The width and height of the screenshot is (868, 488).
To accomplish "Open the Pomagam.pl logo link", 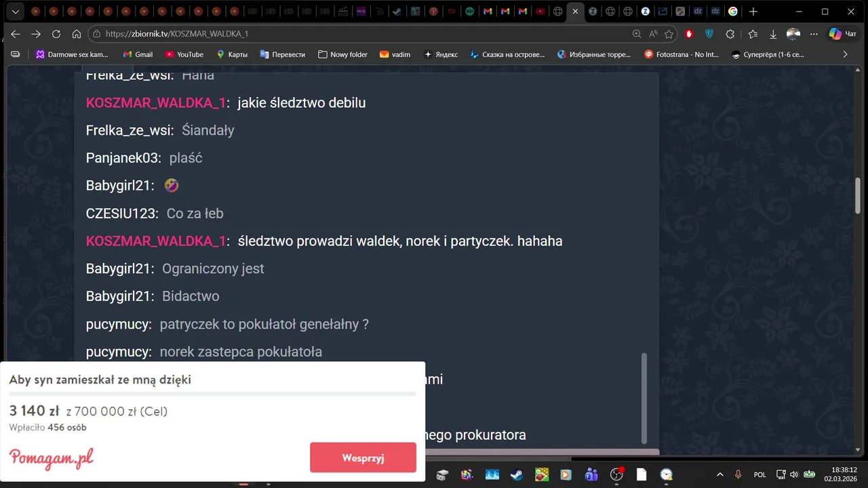I will 52,458.
